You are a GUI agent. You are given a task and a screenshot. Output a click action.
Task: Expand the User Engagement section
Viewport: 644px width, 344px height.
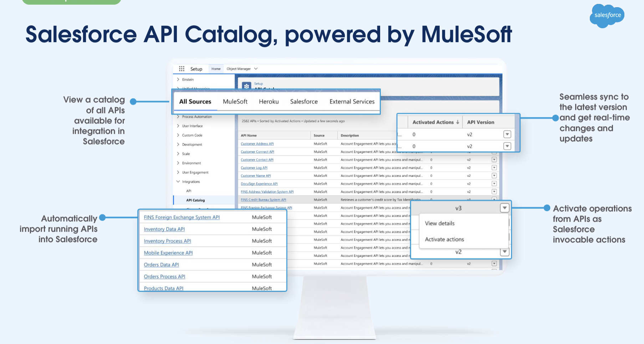point(178,172)
